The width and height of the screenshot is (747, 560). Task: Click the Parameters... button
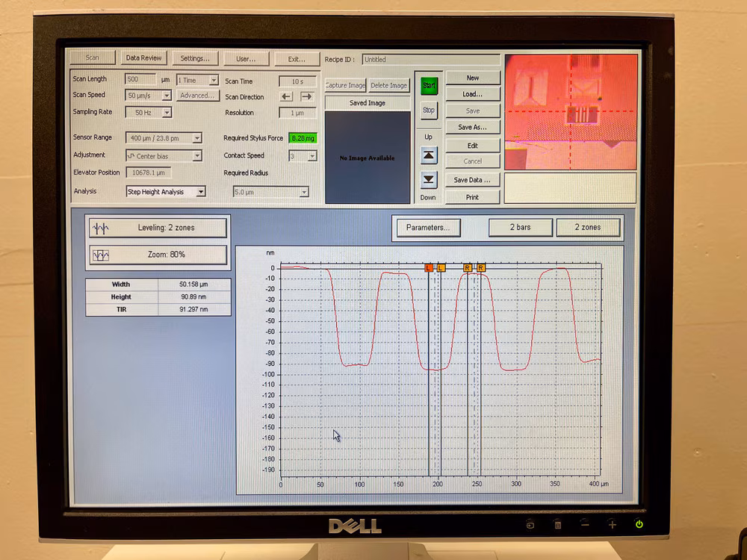point(428,228)
